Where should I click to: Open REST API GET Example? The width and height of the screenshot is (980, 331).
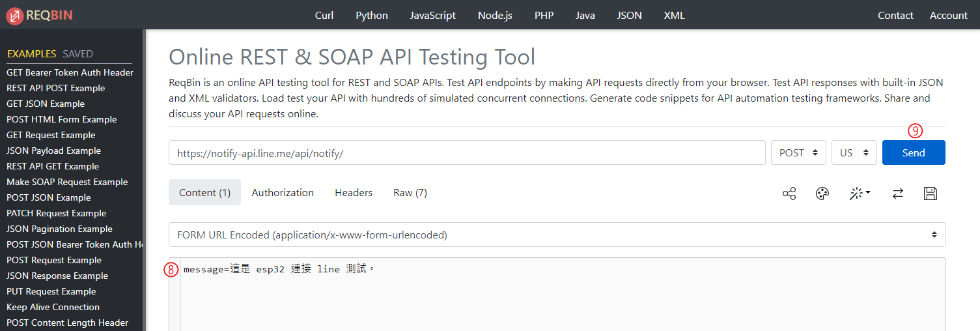(53, 166)
